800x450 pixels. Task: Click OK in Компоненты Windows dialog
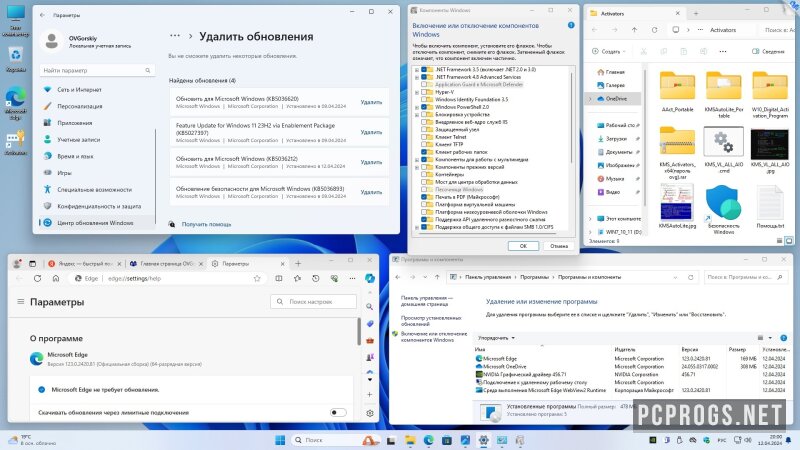tap(523, 246)
